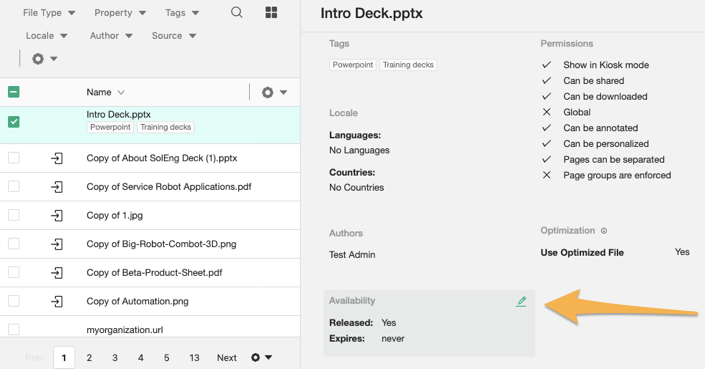The height and width of the screenshot is (369, 705).
Task: Click import icon for Copy of Big-Robot-Combot-3D.png
Action: (x=57, y=244)
